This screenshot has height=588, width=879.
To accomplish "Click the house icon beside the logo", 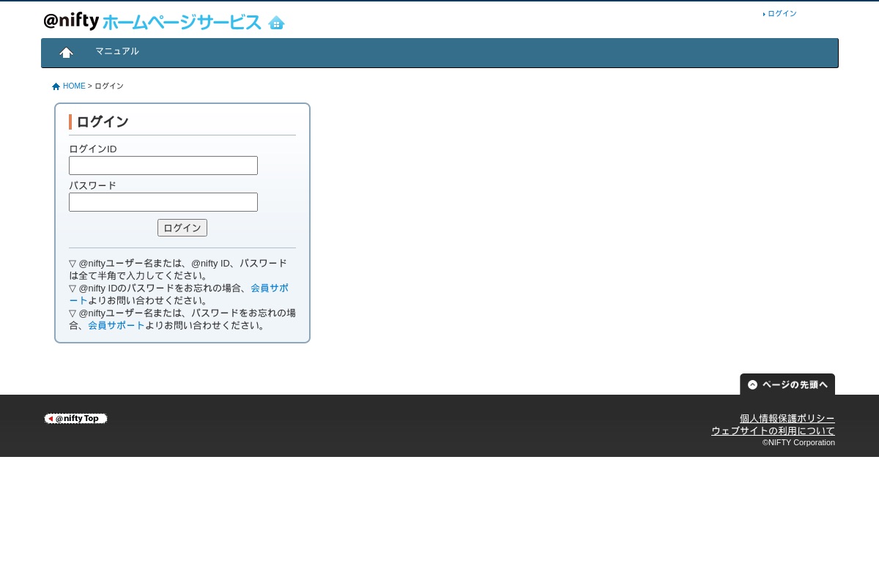I will (276, 22).
